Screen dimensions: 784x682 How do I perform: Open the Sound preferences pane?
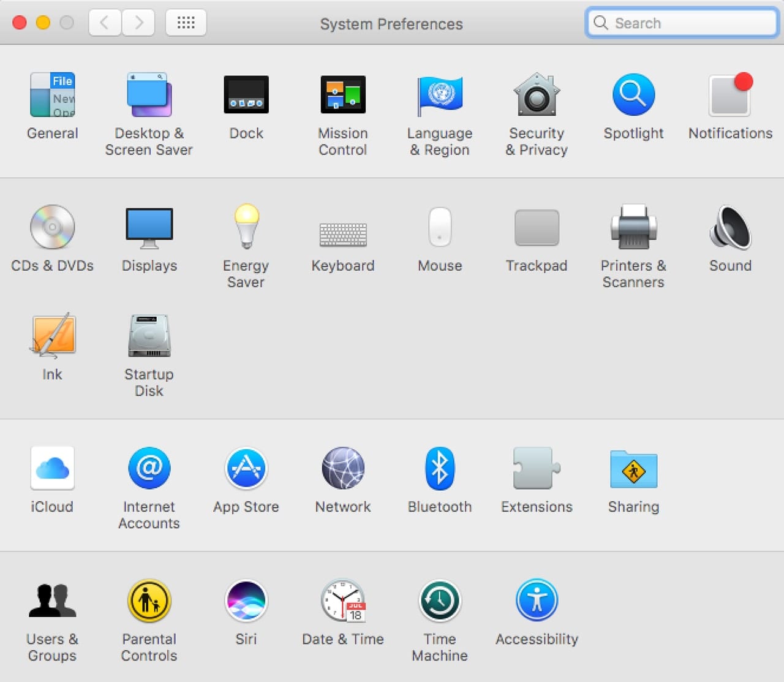730,227
